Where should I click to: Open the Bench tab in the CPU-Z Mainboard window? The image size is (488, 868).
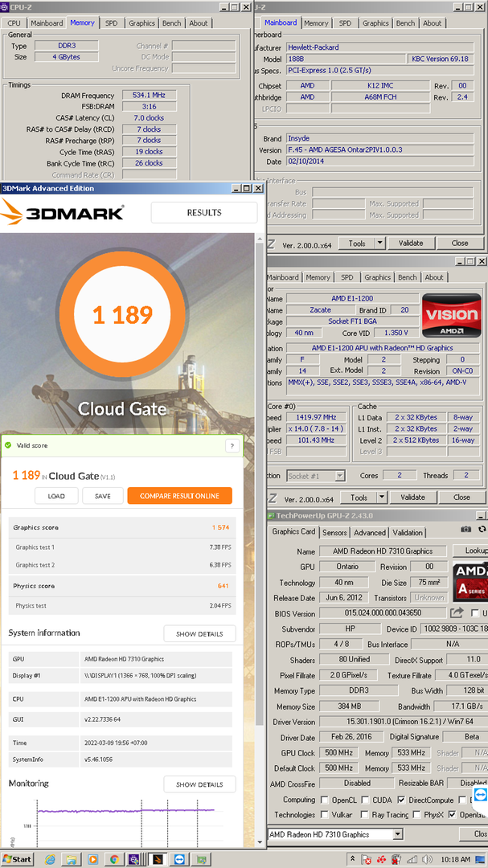coord(405,23)
